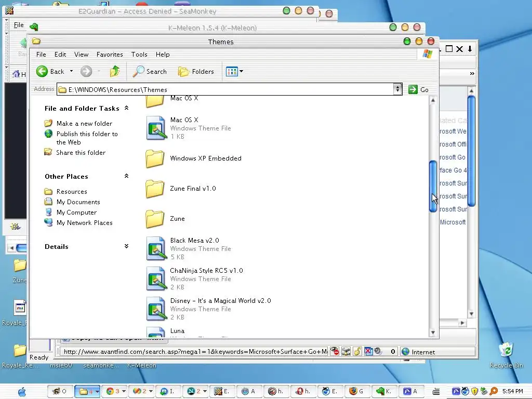Open the Views icon in toolbar
This screenshot has width=532, height=399.
point(232,72)
